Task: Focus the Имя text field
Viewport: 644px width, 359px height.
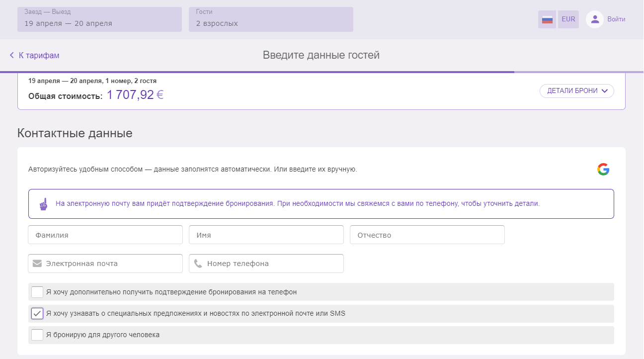Action: pos(266,235)
